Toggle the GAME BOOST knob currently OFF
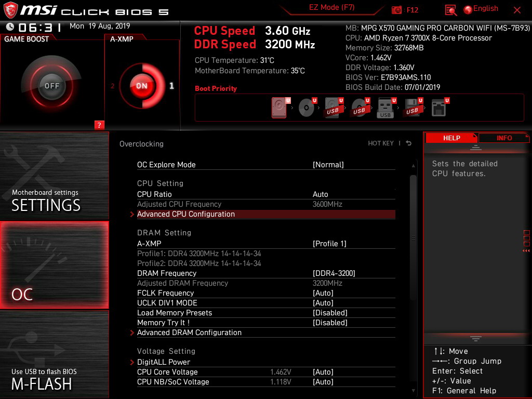This screenshot has height=399, width=532. (51, 86)
